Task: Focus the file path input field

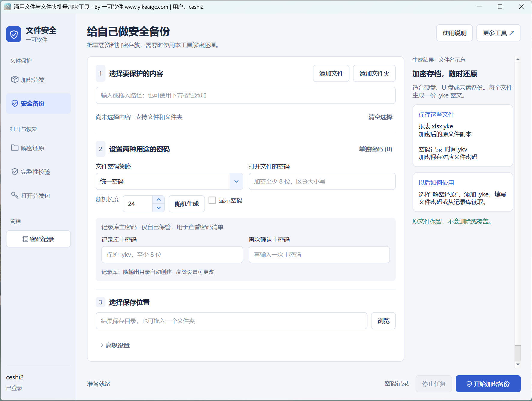Action: coord(245,95)
